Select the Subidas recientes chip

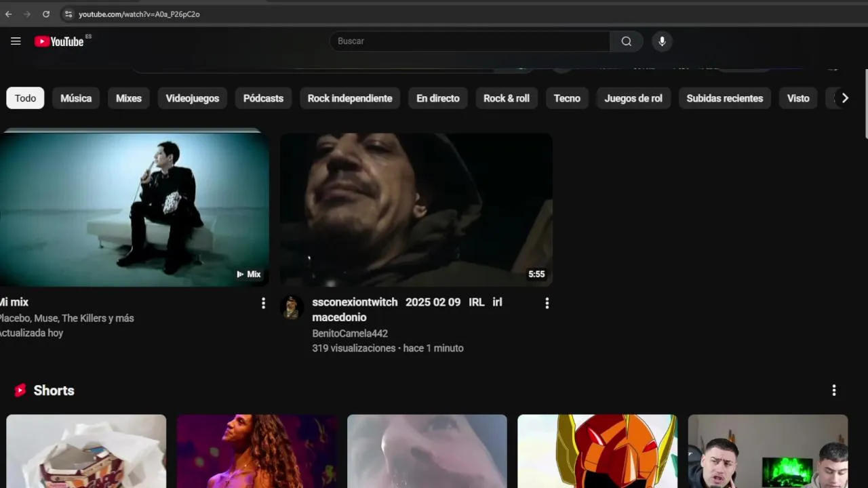[x=724, y=98]
